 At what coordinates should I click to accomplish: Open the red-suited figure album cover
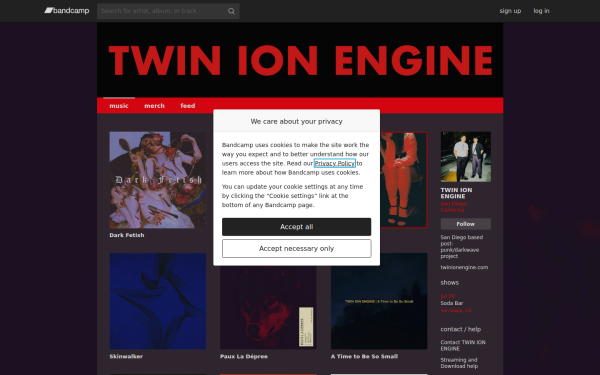pos(404,180)
